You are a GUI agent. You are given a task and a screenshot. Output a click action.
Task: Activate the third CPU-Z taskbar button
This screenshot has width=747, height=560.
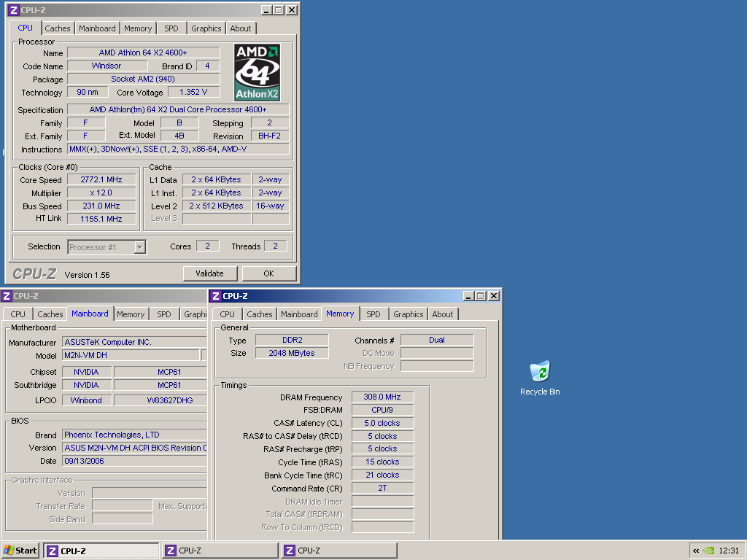[338, 551]
